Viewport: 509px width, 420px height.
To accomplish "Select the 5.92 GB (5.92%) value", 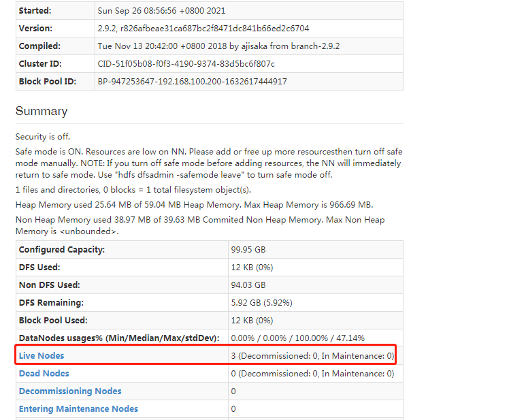I will [x=261, y=303].
